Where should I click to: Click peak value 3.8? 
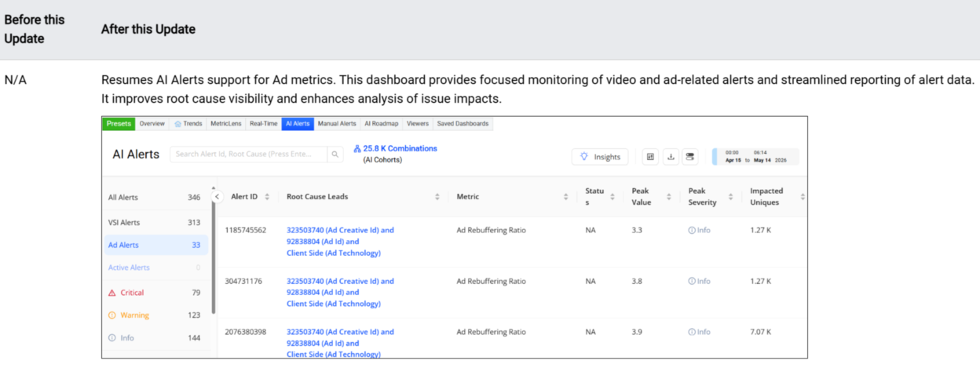(637, 281)
